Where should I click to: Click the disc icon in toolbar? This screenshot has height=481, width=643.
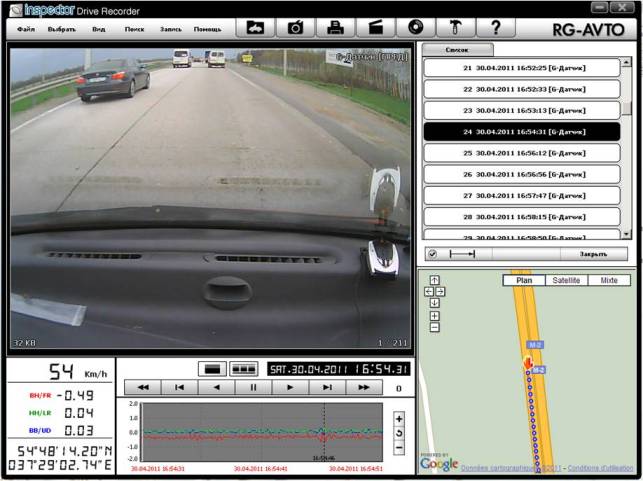[x=416, y=28]
